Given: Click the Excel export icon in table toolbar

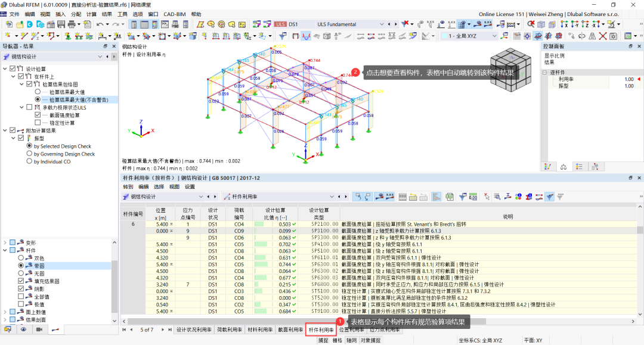Looking at the screenshot, I should 450,197.
